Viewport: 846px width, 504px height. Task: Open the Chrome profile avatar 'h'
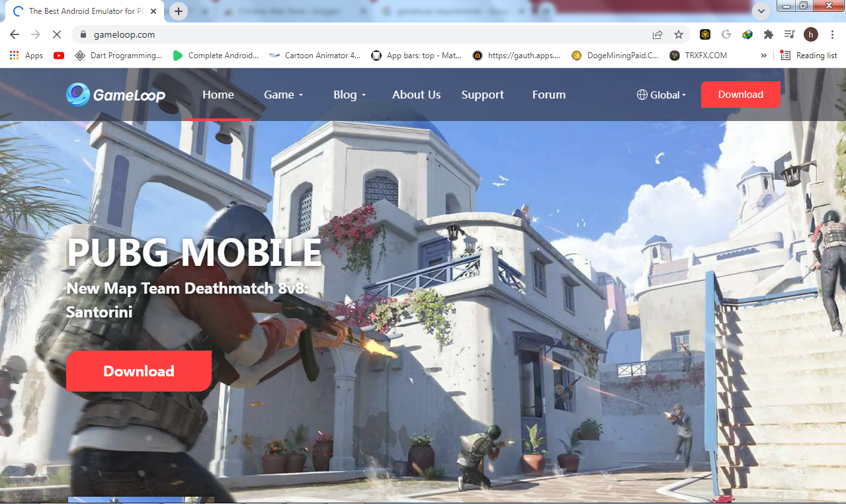(811, 34)
